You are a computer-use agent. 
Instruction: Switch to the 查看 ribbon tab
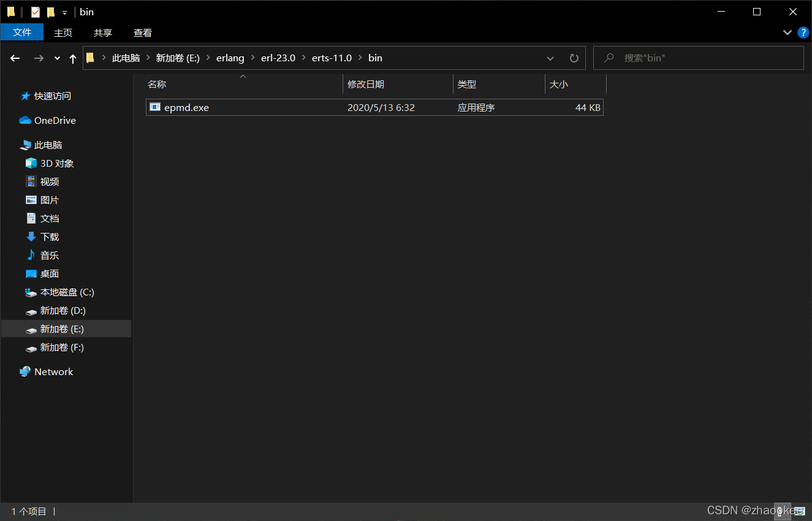point(143,32)
